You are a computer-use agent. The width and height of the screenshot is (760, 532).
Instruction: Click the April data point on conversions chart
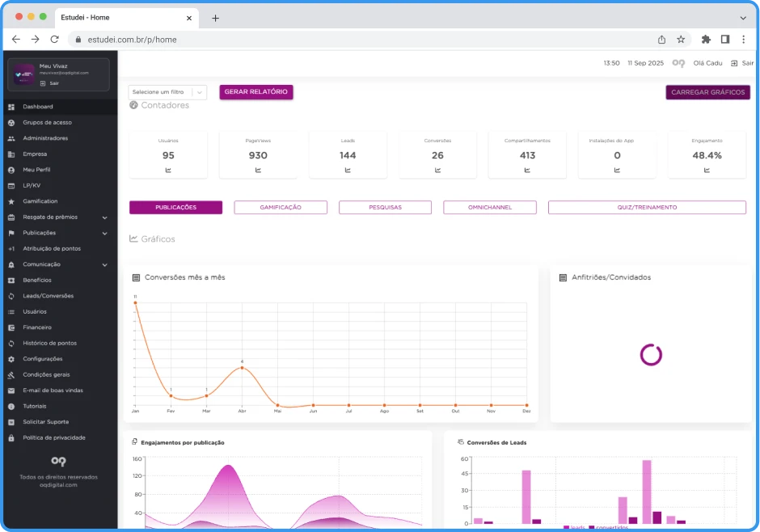(x=242, y=368)
